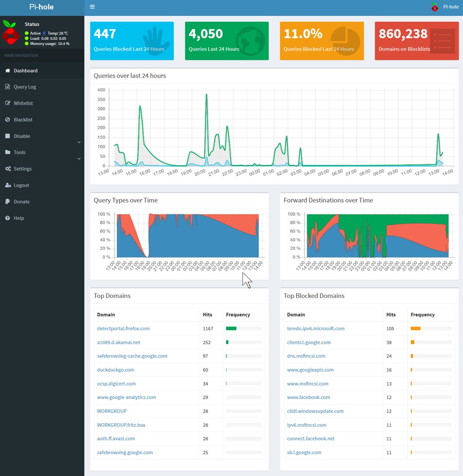Click the Pi-hole title in sidebar header
Image resolution: width=463 pixels, height=476 pixels.
[x=41, y=7]
